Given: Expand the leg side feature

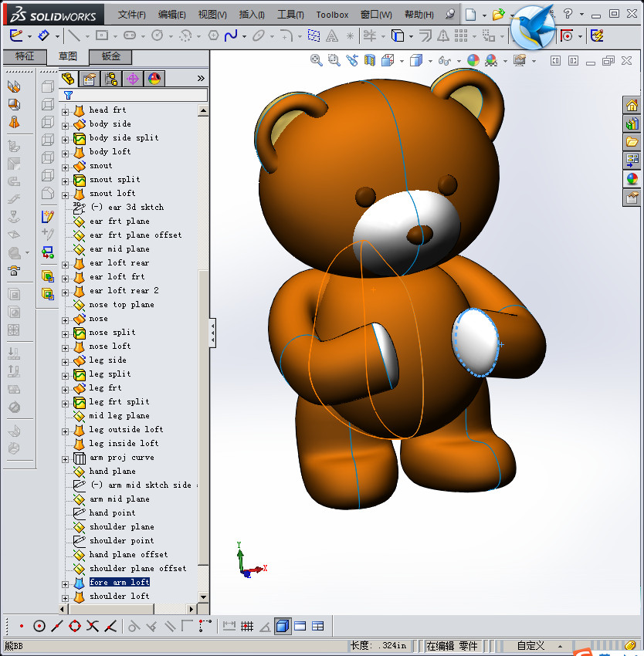Looking at the screenshot, I should tap(66, 362).
